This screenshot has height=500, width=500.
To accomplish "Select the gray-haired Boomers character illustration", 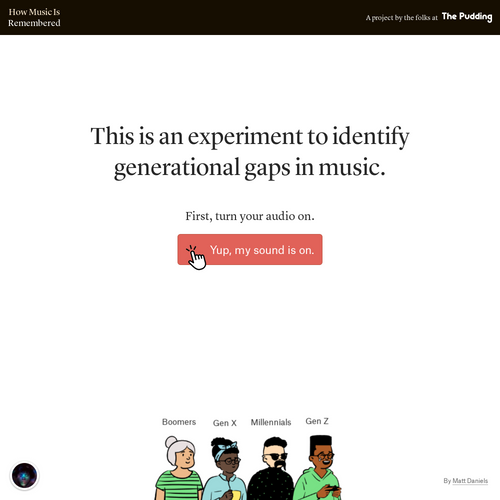I will point(179,468).
